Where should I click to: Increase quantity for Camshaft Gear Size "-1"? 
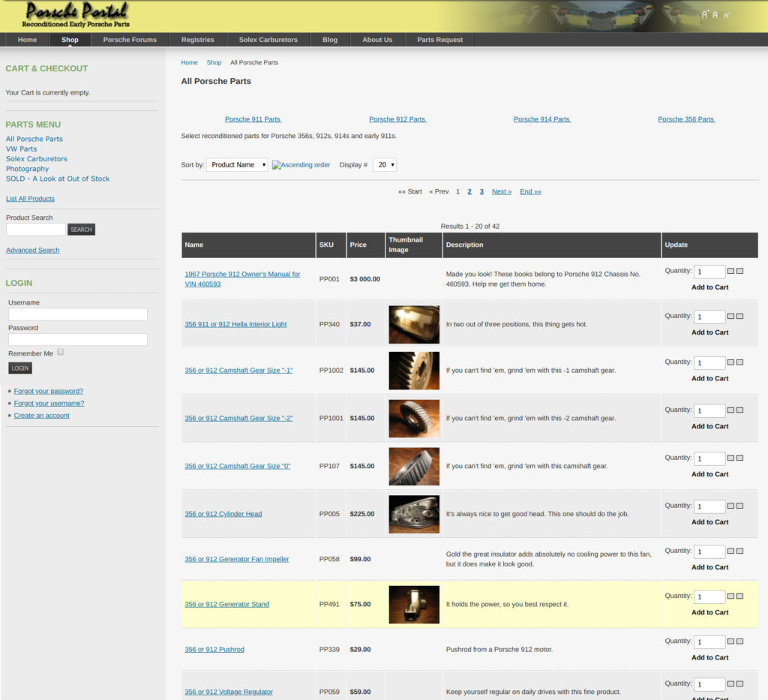[730, 362]
